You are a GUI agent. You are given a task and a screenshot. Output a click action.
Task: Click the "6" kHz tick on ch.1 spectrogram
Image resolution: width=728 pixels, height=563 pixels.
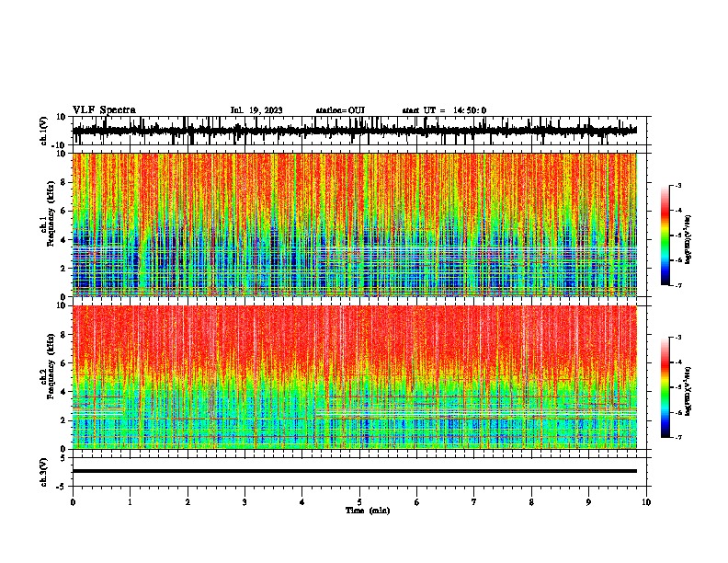(x=63, y=211)
